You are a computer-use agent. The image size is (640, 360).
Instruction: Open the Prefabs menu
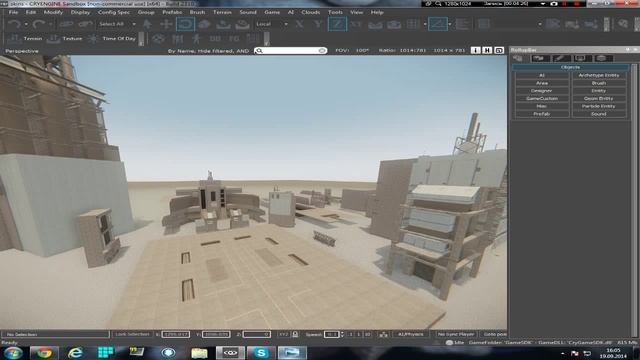tap(172, 12)
